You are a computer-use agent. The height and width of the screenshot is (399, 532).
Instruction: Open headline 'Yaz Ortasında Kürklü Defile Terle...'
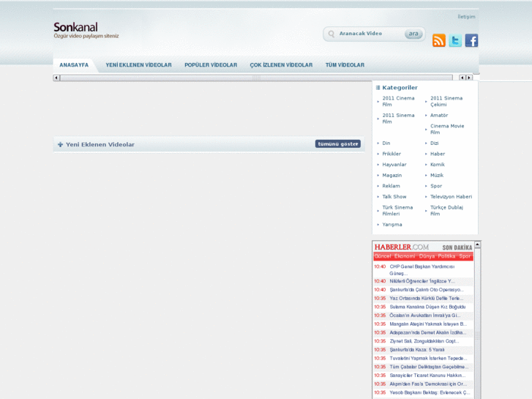(426, 298)
